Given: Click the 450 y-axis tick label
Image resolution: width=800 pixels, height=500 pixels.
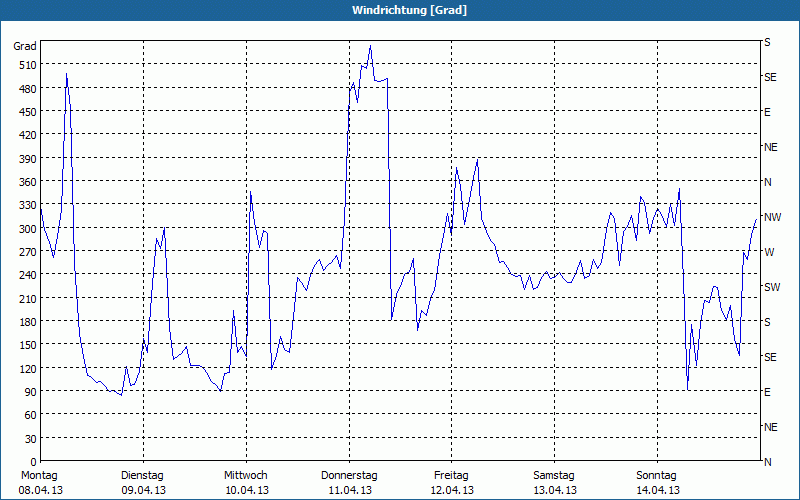Looking at the screenshot, I should pos(28,112).
